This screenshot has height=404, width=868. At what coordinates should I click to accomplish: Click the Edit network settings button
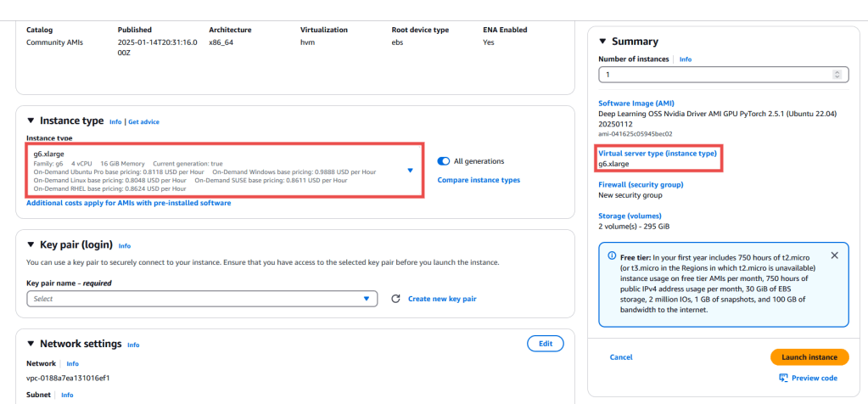point(546,344)
